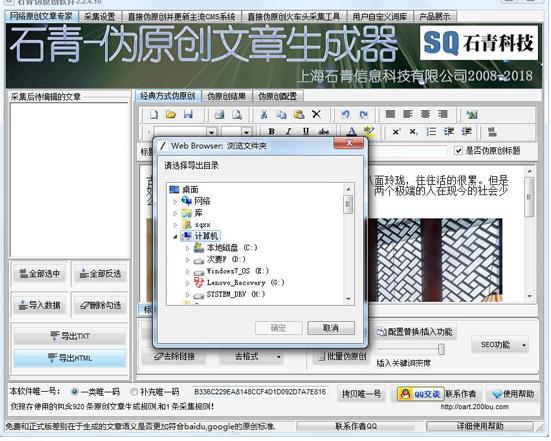
Task: Switch to 采集设置 tab
Action: tap(99, 17)
